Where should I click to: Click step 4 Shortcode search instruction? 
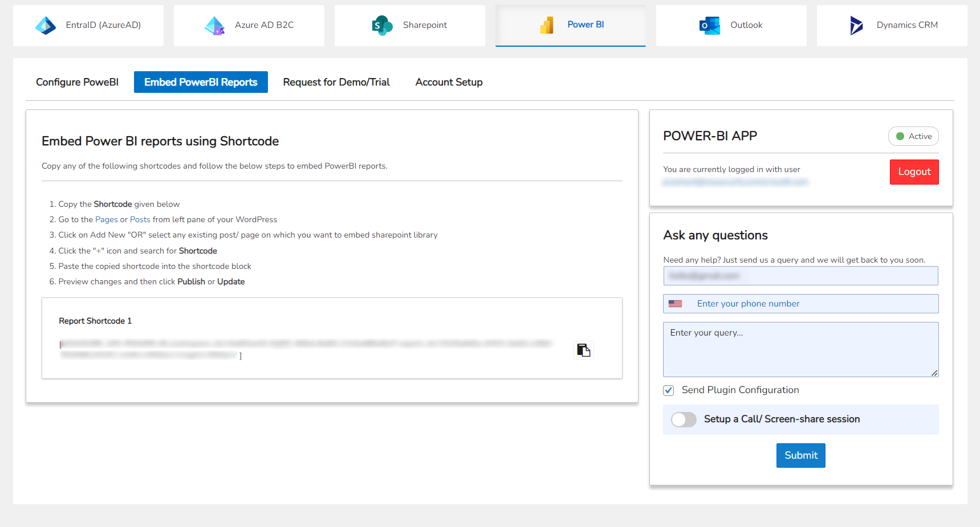(x=137, y=251)
